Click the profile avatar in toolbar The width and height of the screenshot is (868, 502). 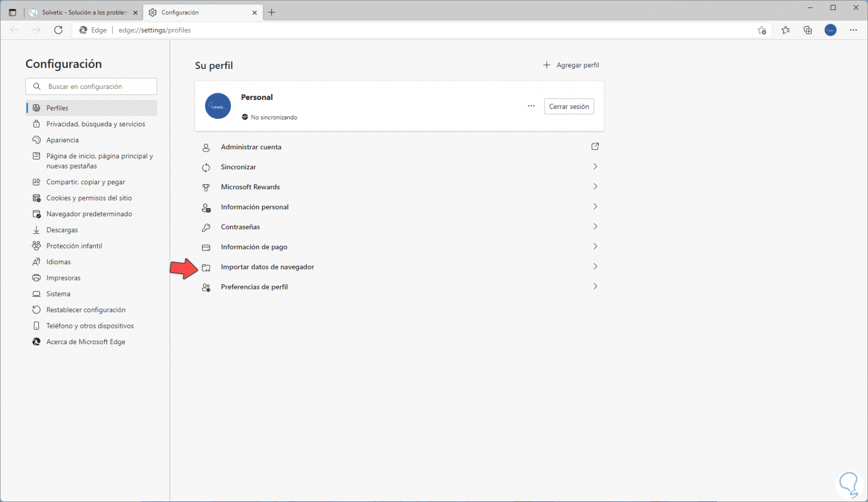tap(831, 30)
